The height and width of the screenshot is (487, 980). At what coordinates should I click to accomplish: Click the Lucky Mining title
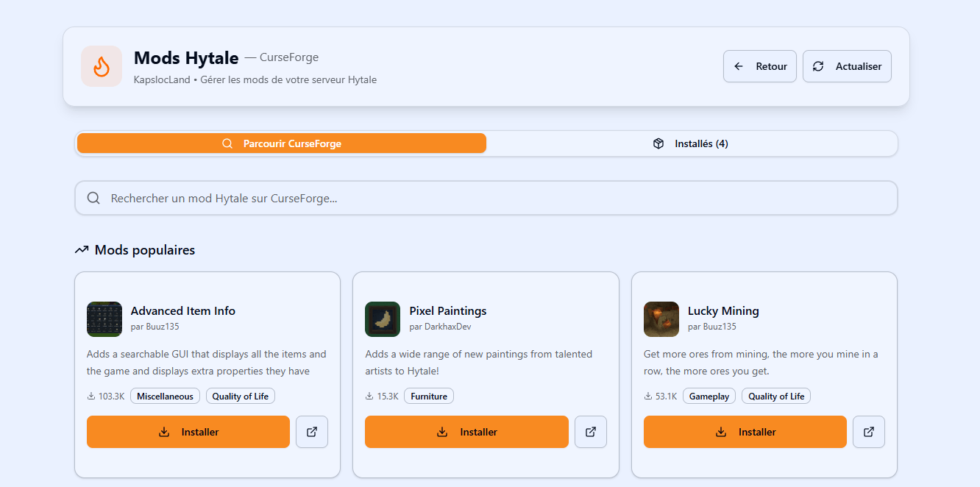pyautogui.click(x=723, y=311)
